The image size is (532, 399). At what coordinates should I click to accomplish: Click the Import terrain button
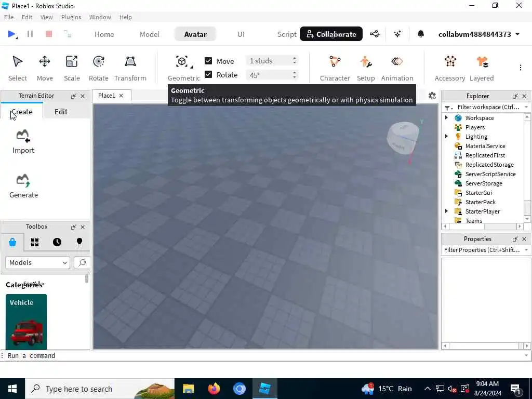click(23, 142)
